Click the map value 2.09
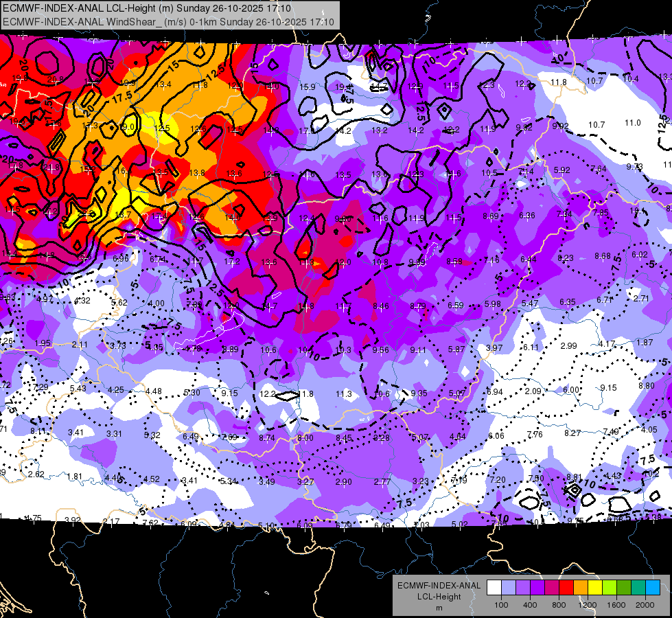Screen dimensions: 672x618 533,391
